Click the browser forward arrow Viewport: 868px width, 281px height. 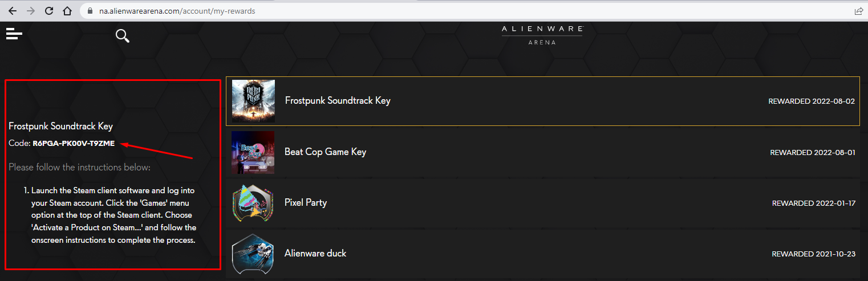tap(30, 11)
